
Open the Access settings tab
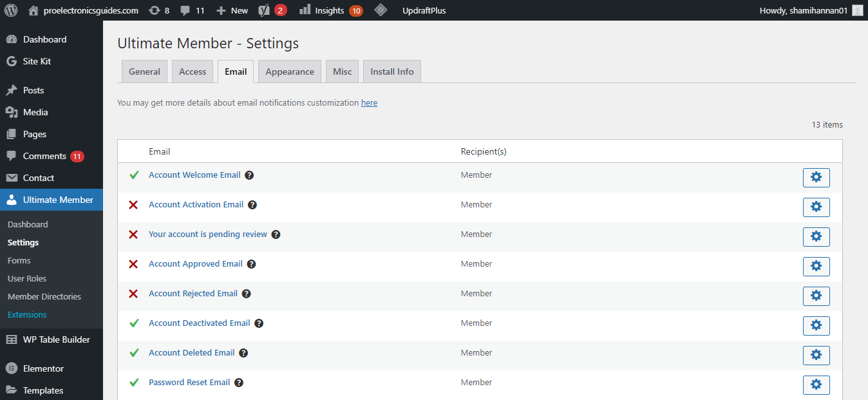[x=193, y=71]
